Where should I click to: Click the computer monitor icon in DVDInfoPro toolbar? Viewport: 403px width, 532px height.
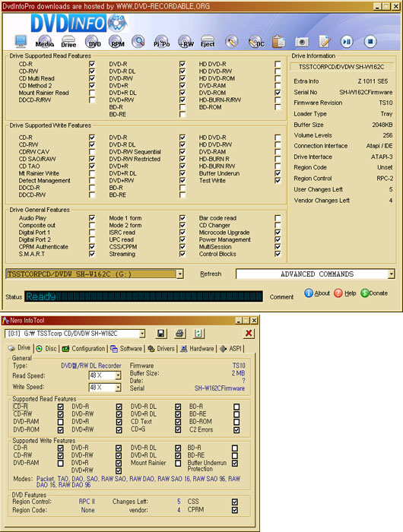pyautogui.click(x=21, y=41)
